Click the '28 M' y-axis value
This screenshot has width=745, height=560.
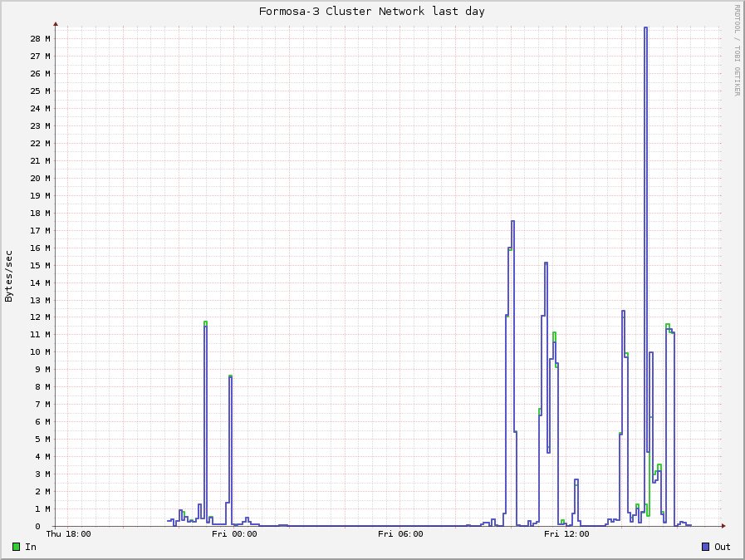pos(40,38)
